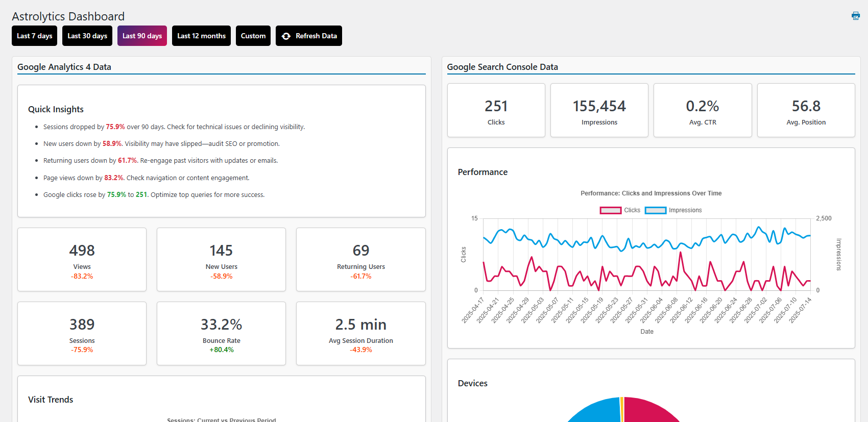Click the 'Returning users down by 61.7%' insight

tap(160, 160)
